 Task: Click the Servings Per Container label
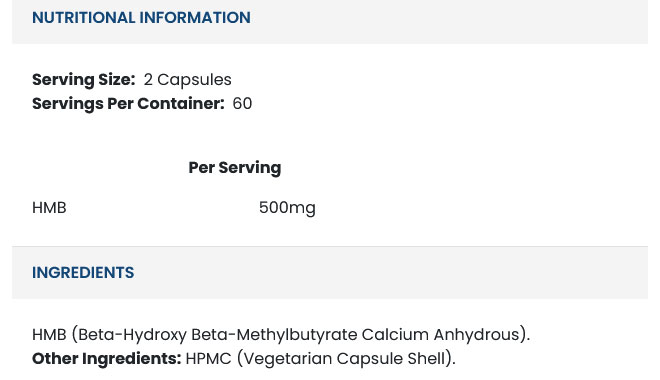tap(128, 104)
